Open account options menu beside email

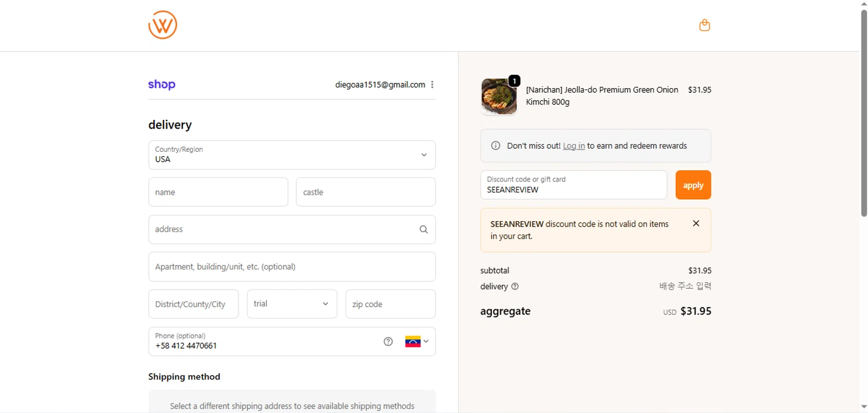432,85
